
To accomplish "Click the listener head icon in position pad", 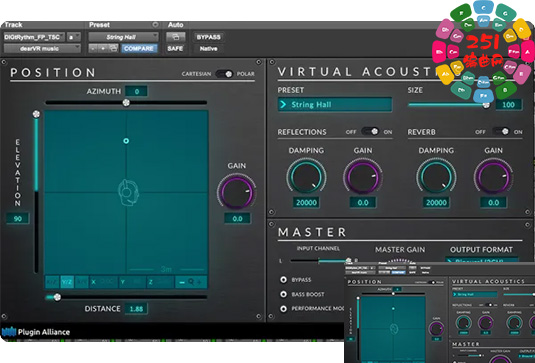I will tap(128, 193).
